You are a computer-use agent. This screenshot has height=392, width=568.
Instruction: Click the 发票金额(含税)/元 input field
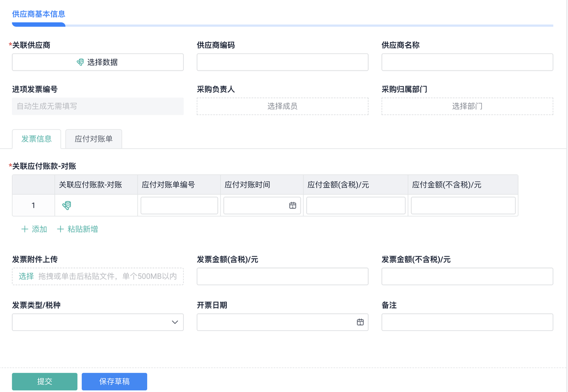tap(283, 276)
